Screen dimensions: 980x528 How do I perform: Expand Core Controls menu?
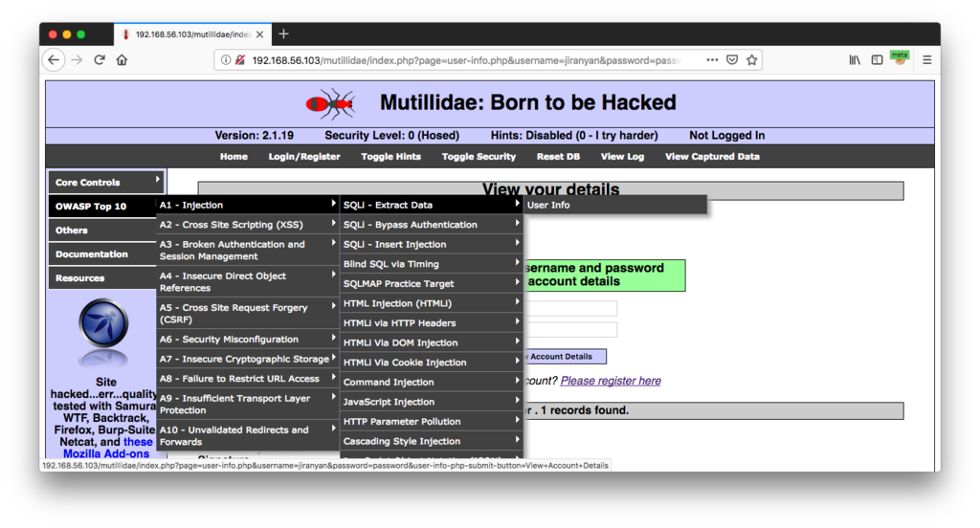point(106,183)
